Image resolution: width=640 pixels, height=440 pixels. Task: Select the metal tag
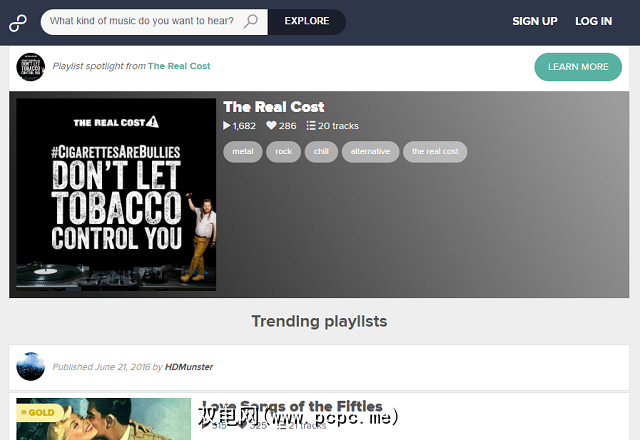[243, 152]
